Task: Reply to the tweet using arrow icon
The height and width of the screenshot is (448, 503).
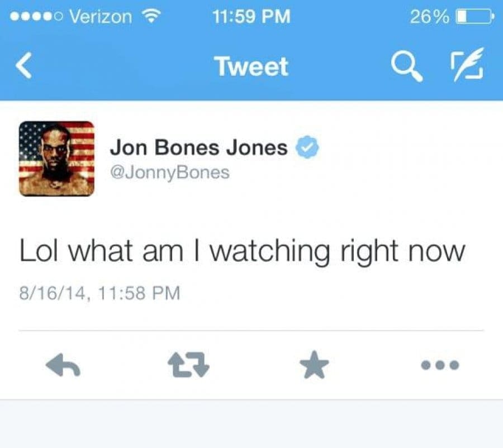Action: click(x=63, y=365)
